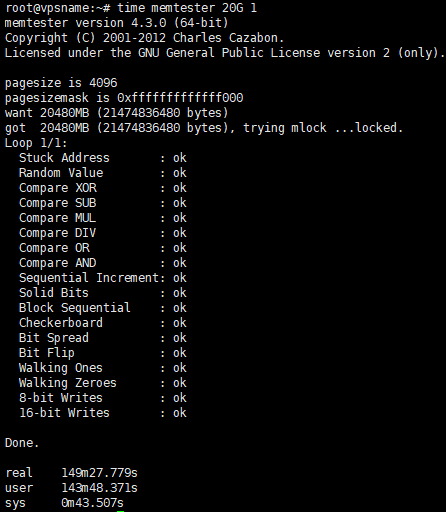Click the pagesizemask hex value
The image size is (446, 512).
coord(180,98)
